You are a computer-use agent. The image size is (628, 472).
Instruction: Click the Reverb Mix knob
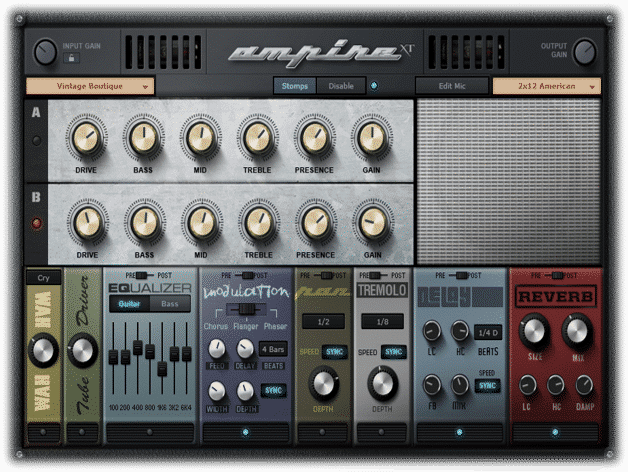click(x=577, y=332)
